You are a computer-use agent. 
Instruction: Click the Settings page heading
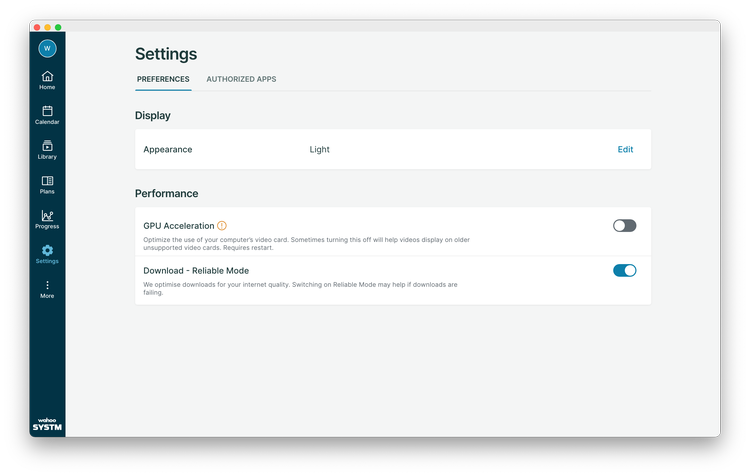(166, 54)
